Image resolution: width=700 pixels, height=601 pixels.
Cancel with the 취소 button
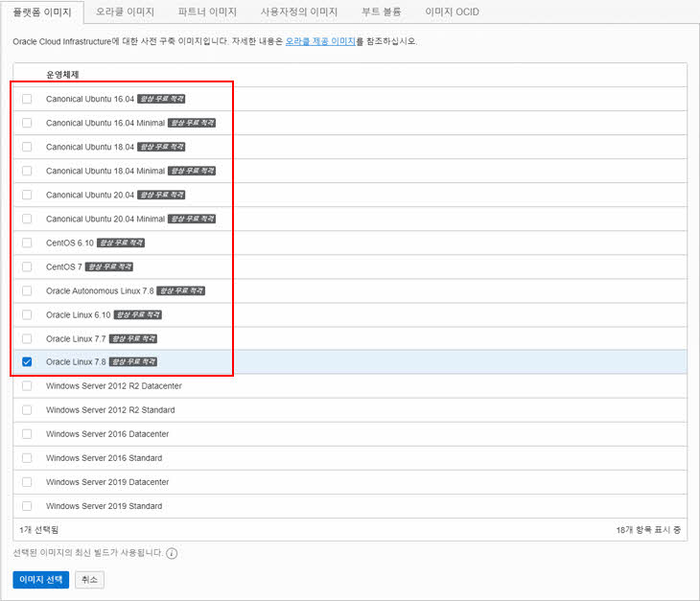pos(89,580)
